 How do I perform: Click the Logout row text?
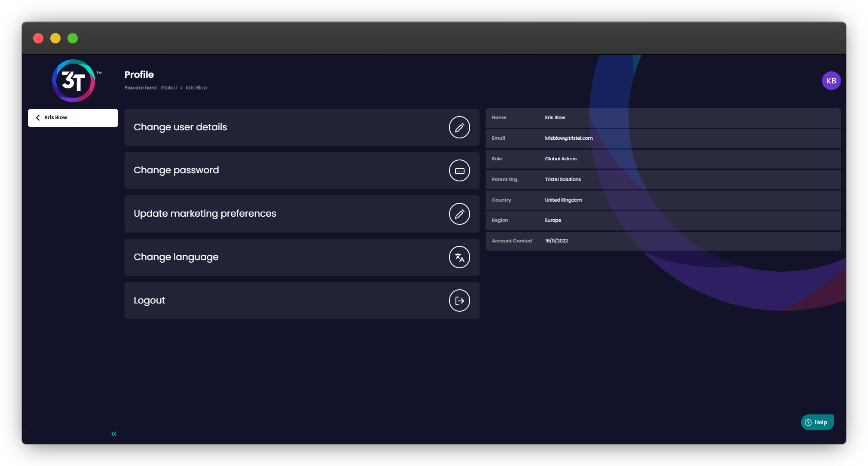click(x=149, y=300)
